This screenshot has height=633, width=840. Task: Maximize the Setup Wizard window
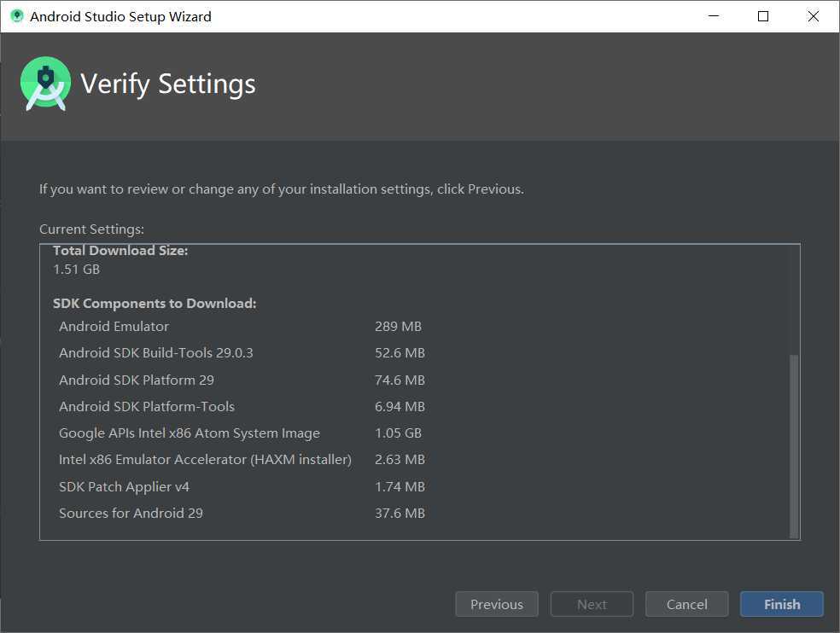point(763,16)
